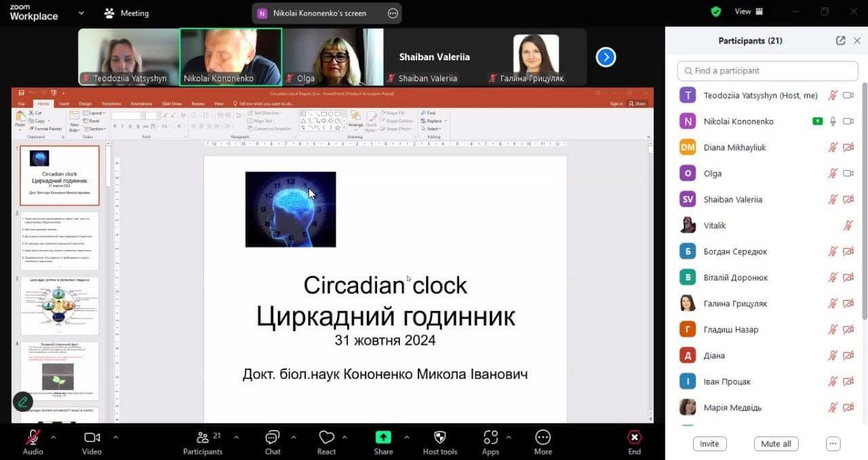The image size is (868, 460).
Task: Open the View menu
Action: [x=749, y=12]
